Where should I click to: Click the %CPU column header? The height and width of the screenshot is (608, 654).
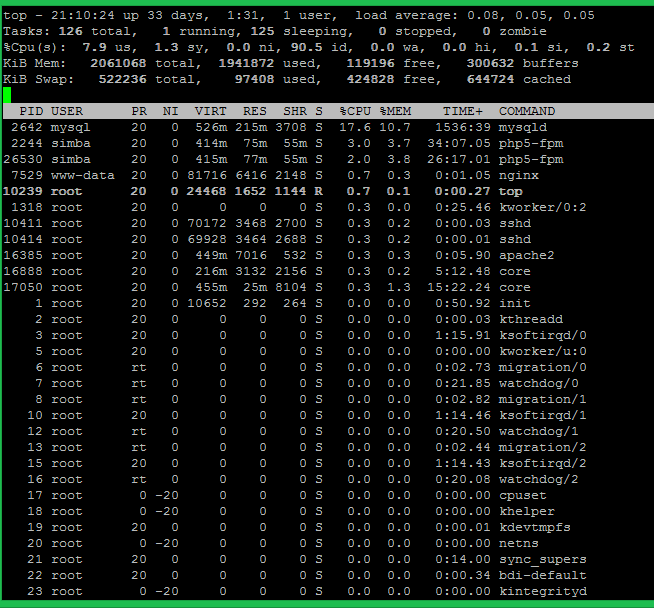tap(355, 111)
